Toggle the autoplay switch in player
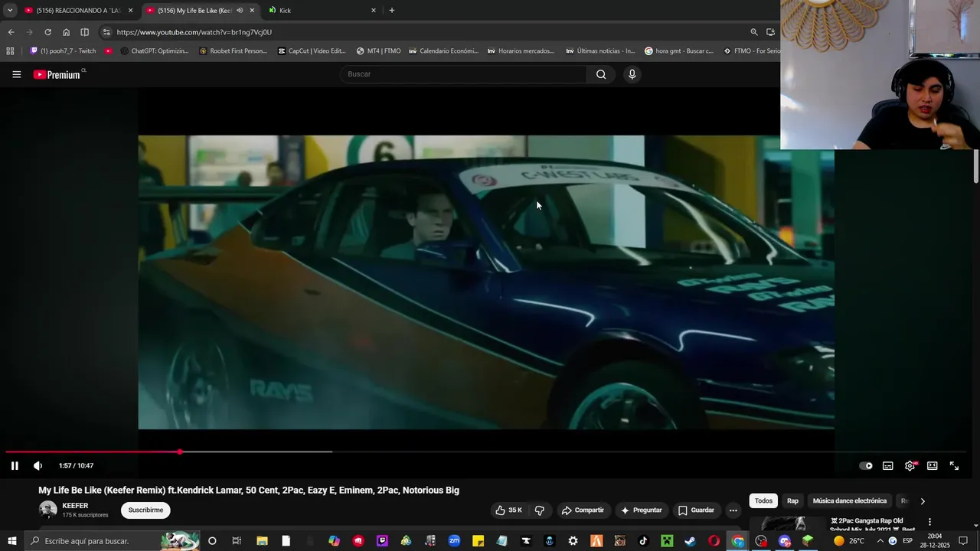This screenshot has width=980, height=551. pyautogui.click(x=866, y=465)
